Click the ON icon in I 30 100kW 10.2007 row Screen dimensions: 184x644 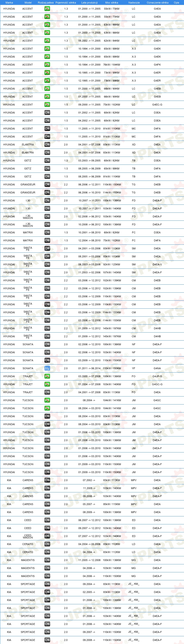pos(47,200)
